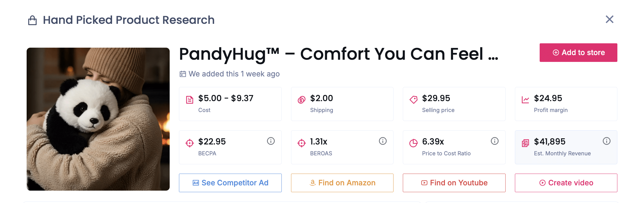Click the Profit margin chart icon
This screenshot has height=203, width=644.
point(525,100)
